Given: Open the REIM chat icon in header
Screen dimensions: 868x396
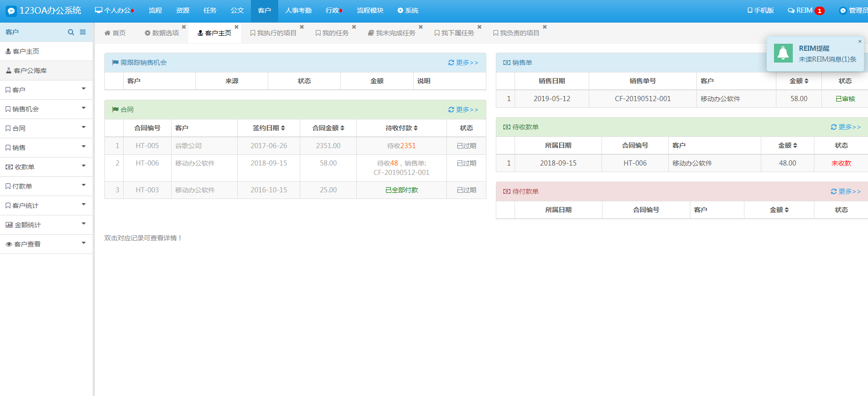Looking at the screenshot, I should tap(791, 10).
